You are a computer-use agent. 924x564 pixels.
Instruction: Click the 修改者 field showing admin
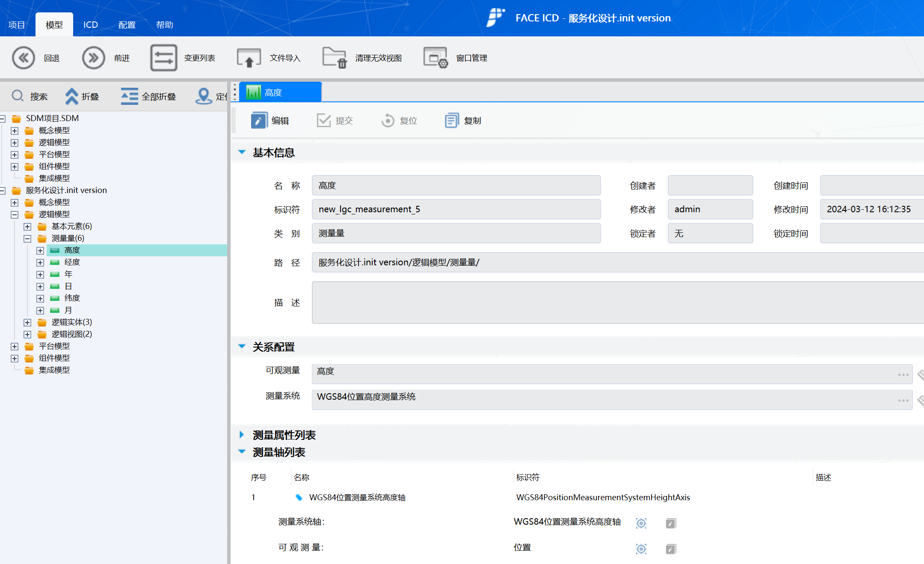pos(710,209)
